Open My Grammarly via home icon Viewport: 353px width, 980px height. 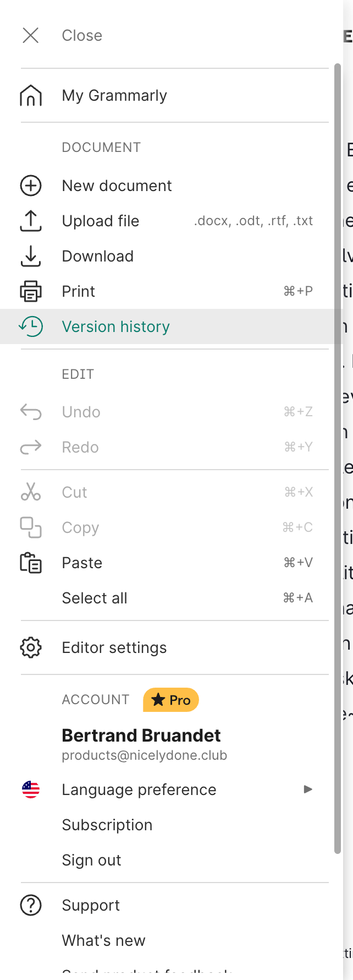click(31, 95)
